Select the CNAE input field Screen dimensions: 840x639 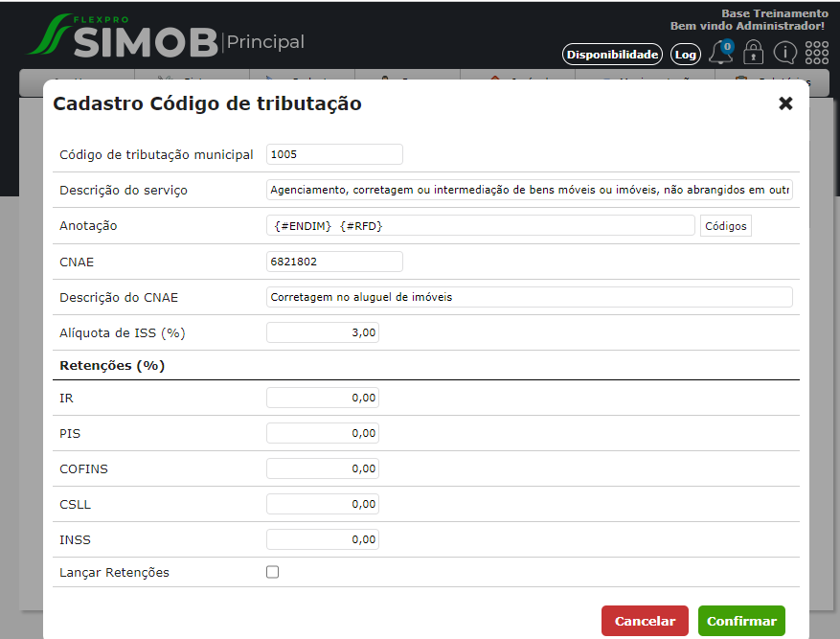pyautogui.click(x=334, y=262)
